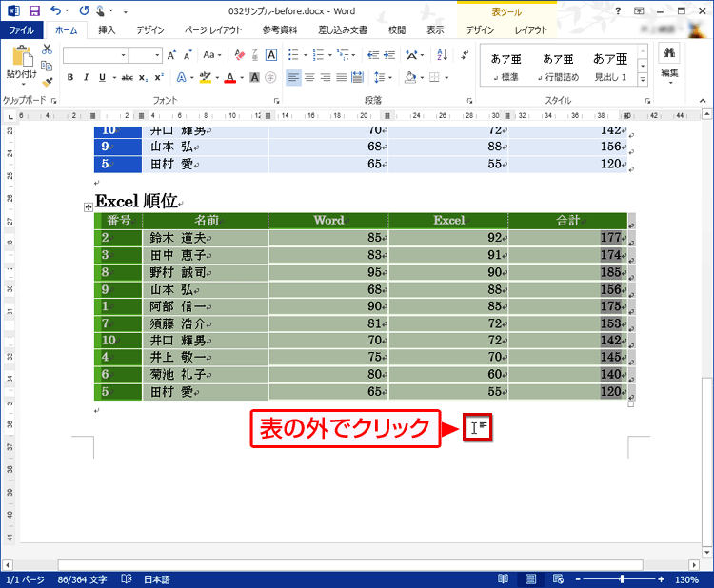
Task: Open bullets list dropdown arrow
Action: pos(306,55)
